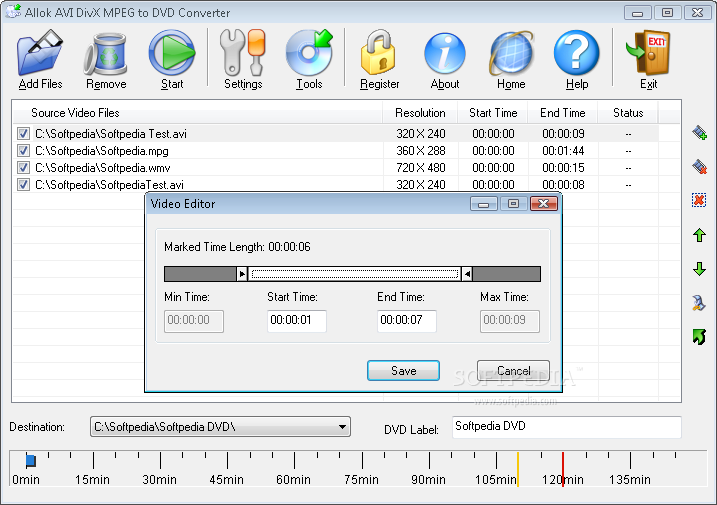This screenshot has width=717, height=505.
Task: Click the DVD Label text field
Action: (567, 427)
